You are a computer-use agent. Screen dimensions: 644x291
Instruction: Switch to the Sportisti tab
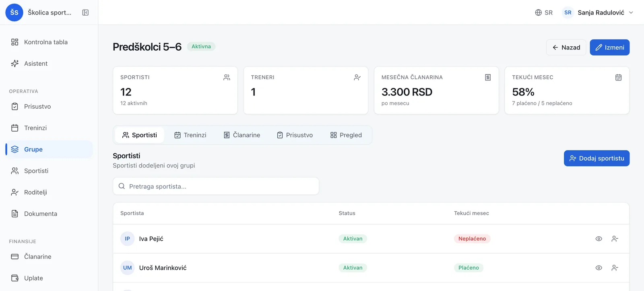pos(140,135)
